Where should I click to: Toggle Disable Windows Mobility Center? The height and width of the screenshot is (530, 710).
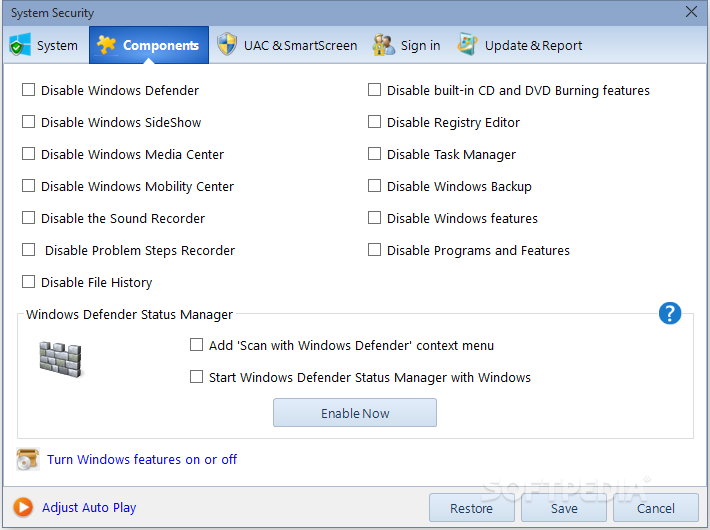29,186
